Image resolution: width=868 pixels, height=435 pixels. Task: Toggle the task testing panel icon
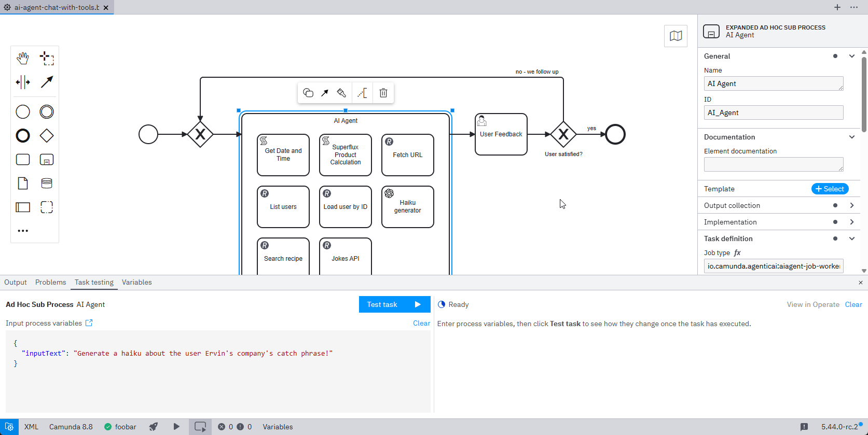click(200, 427)
